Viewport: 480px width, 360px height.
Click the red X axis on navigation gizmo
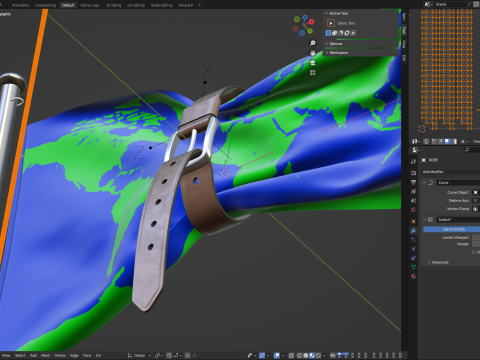click(311, 22)
